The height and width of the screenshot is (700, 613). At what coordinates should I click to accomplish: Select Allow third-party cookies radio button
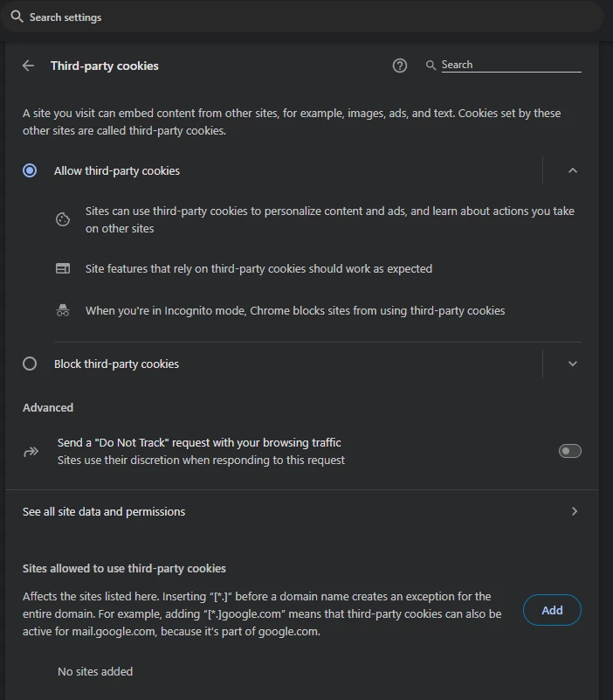30,171
